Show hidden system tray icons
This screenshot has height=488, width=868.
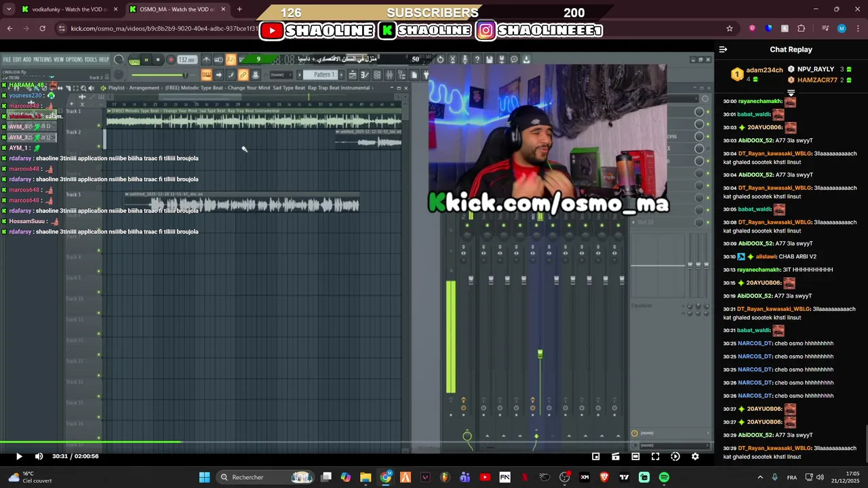[x=759, y=477]
